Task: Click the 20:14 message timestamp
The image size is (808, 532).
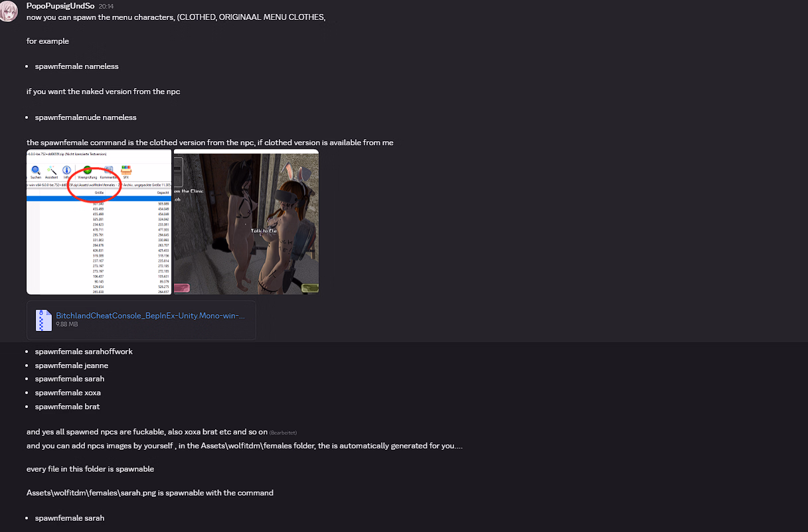Action: pyautogui.click(x=106, y=6)
